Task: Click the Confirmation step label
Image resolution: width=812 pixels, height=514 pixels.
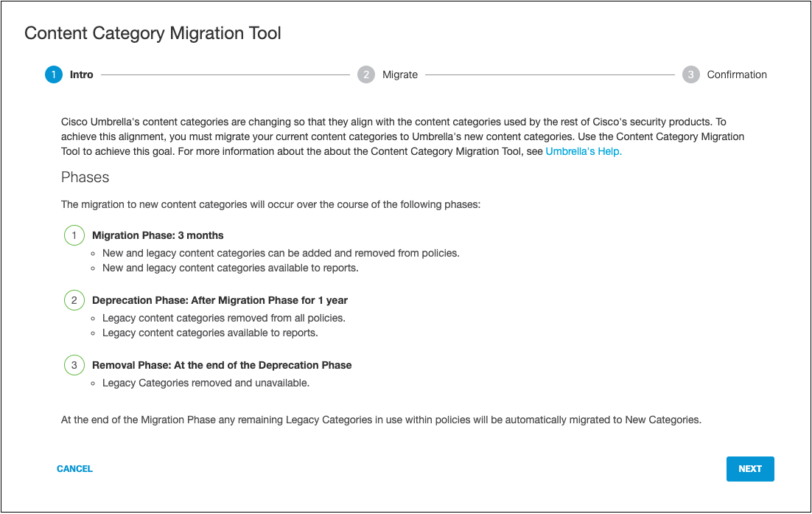Action: pyautogui.click(x=737, y=74)
